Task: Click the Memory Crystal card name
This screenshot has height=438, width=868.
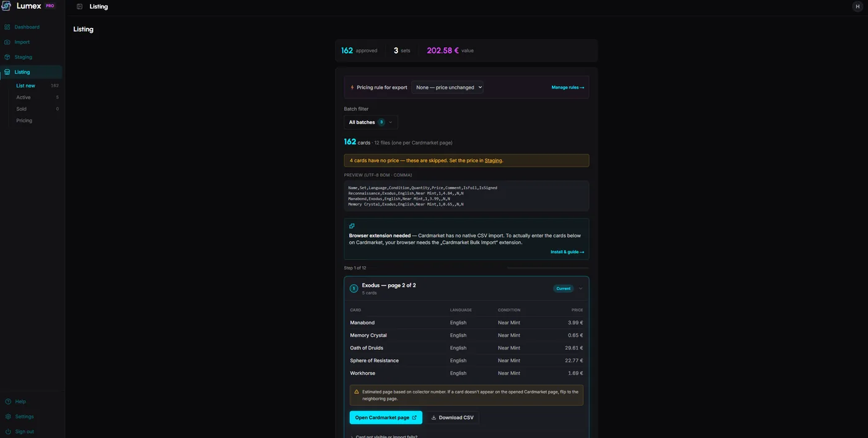Action: click(x=368, y=336)
